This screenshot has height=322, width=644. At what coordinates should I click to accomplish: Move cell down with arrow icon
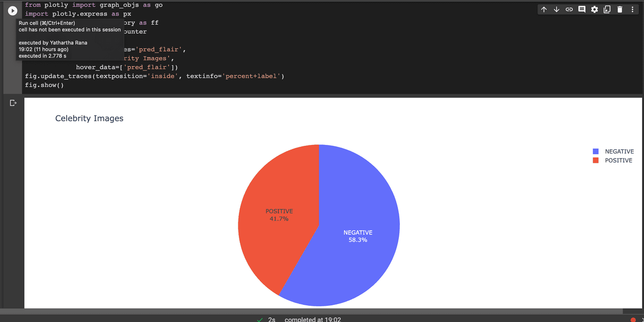556,9
